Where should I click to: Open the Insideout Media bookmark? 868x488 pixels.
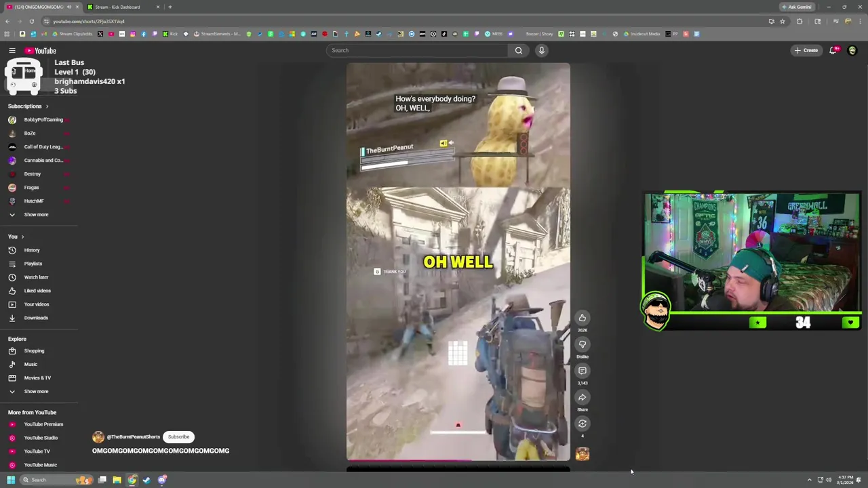[642, 34]
